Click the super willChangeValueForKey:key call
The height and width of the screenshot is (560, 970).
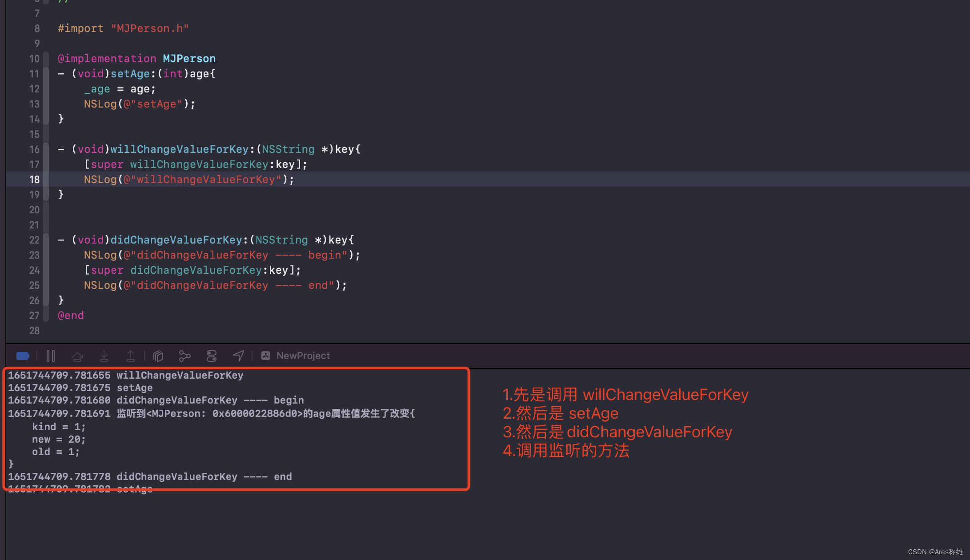(x=196, y=164)
